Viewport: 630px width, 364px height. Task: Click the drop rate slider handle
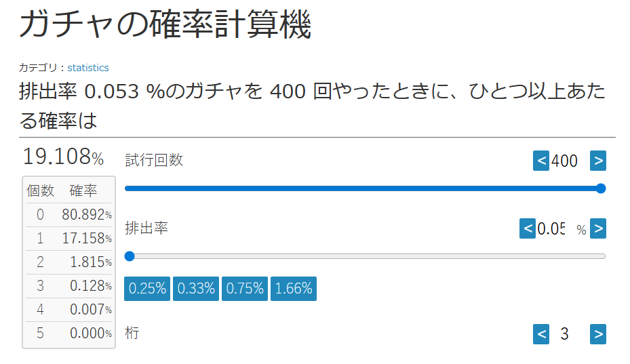point(130,256)
